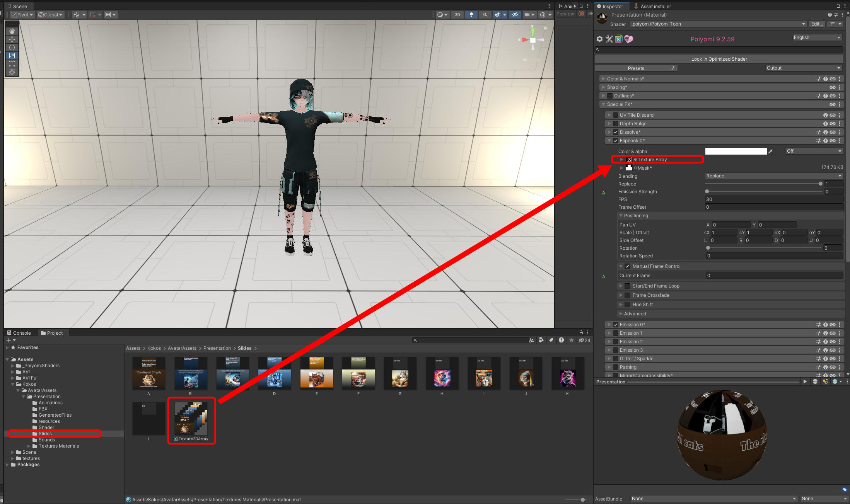Screen dimensions: 850x504
Task: Toggle scene audio mute icon
Action: pos(485,15)
